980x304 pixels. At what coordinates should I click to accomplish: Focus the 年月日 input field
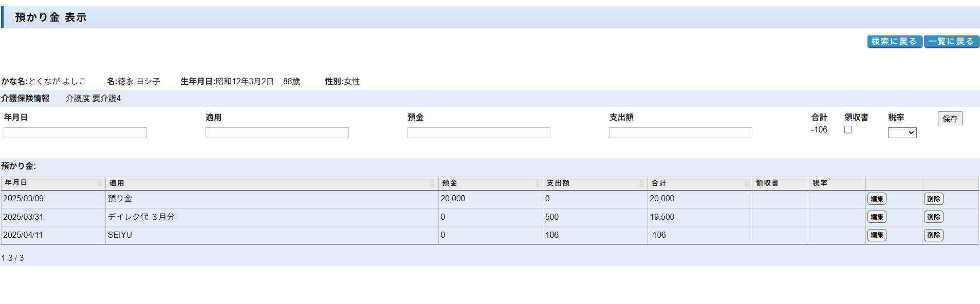(75, 133)
